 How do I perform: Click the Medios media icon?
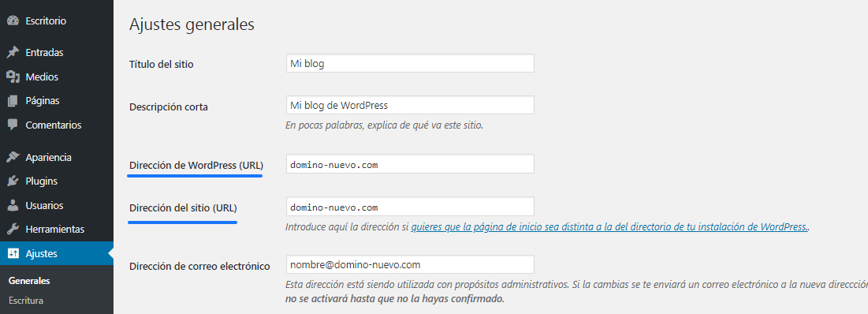point(13,77)
